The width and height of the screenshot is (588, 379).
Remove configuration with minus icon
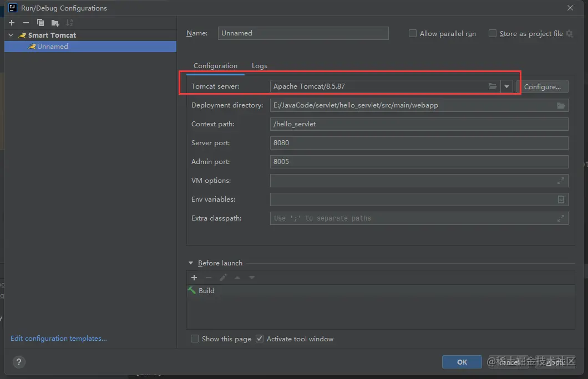[26, 23]
